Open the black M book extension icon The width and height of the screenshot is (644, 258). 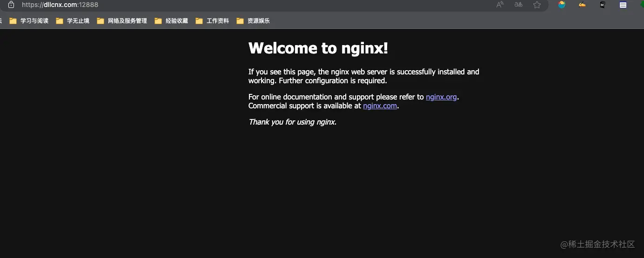point(603,5)
